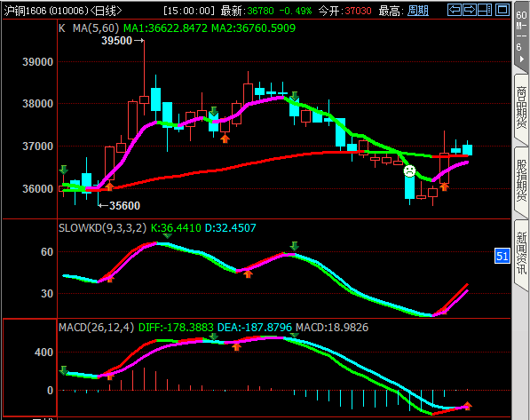Go to next contract with right arrow icon
The height and width of the screenshot is (420, 530).
[469, 10]
